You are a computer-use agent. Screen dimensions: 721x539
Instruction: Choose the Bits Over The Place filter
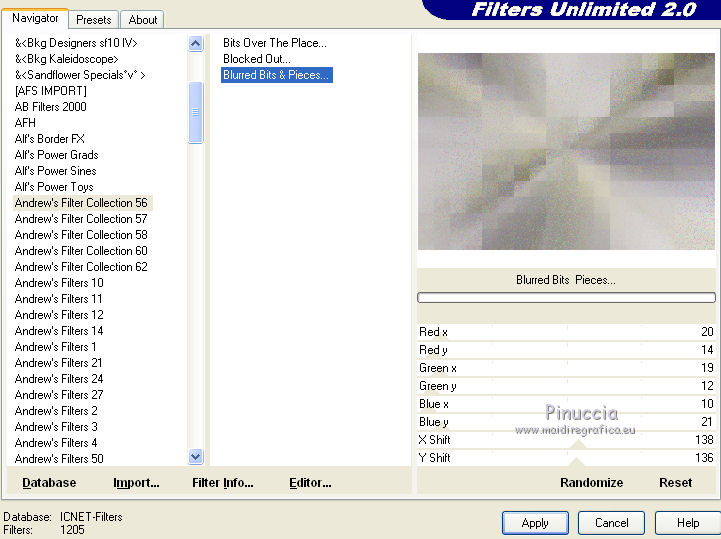(275, 43)
